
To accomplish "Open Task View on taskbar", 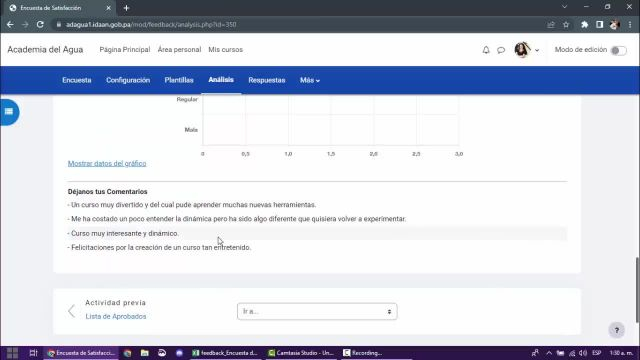I will 33,353.
